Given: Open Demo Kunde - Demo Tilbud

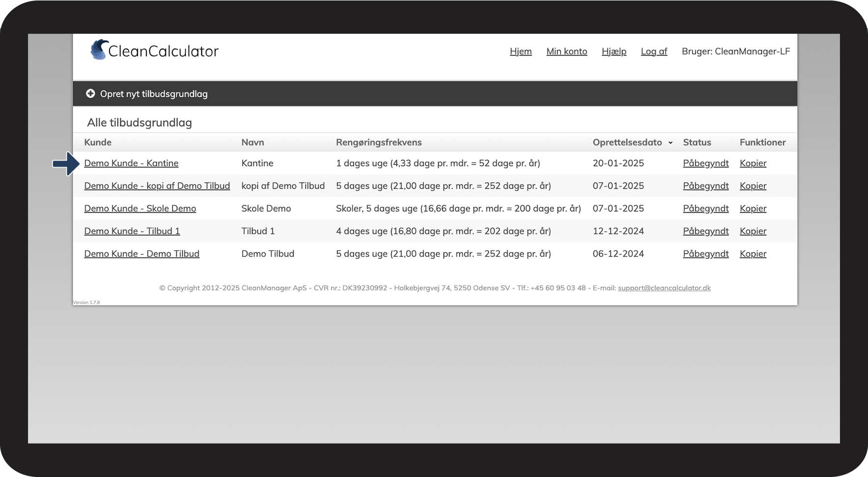Looking at the screenshot, I should coord(142,253).
